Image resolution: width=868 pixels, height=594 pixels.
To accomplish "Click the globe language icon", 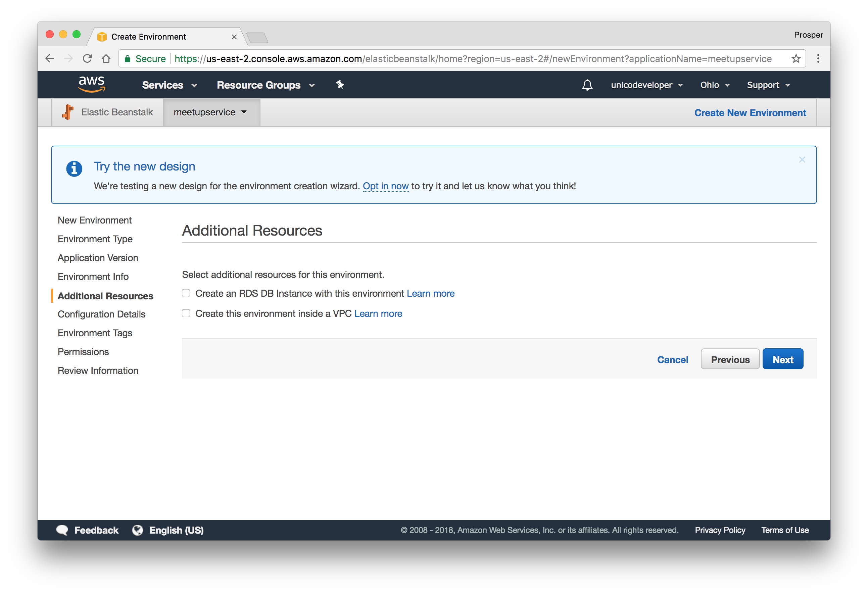I will coord(137,530).
